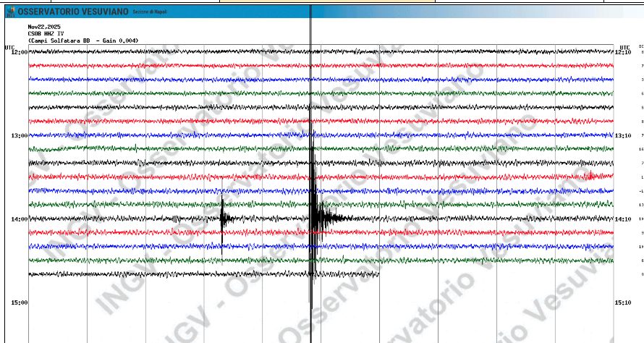Click the INGV logo icon in the header
This screenshot has height=343, width=644.
tap(11, 12)
